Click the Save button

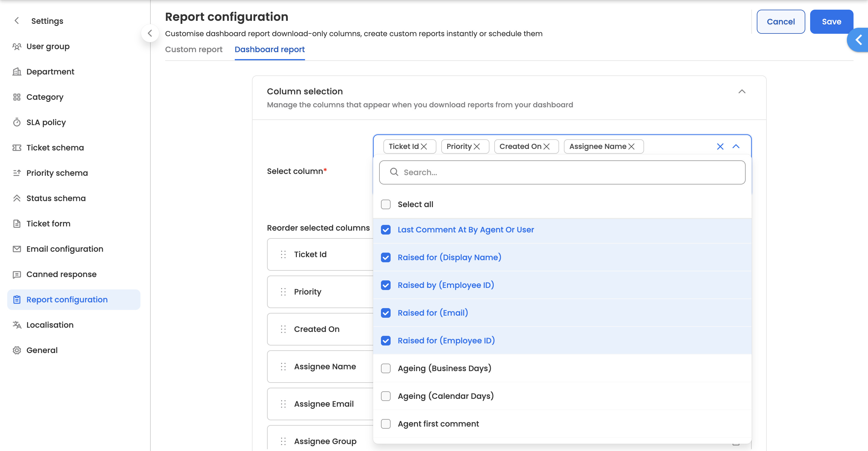[x=831, y=22]
